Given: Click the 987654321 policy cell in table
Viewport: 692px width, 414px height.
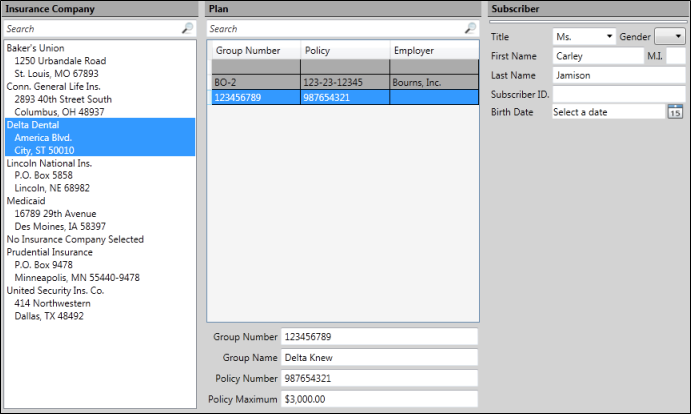Looking at the screenshot, I should (345, 98).
